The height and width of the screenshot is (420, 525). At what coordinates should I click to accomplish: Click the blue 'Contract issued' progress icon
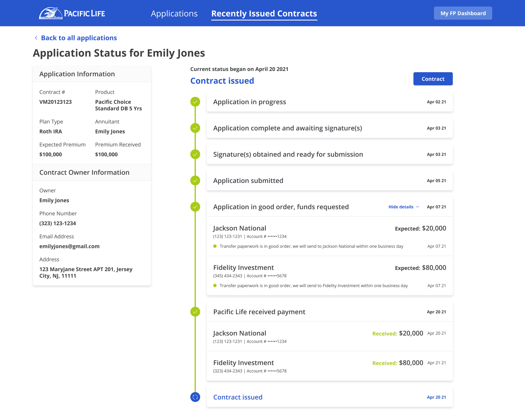click(x=195, y=397)
